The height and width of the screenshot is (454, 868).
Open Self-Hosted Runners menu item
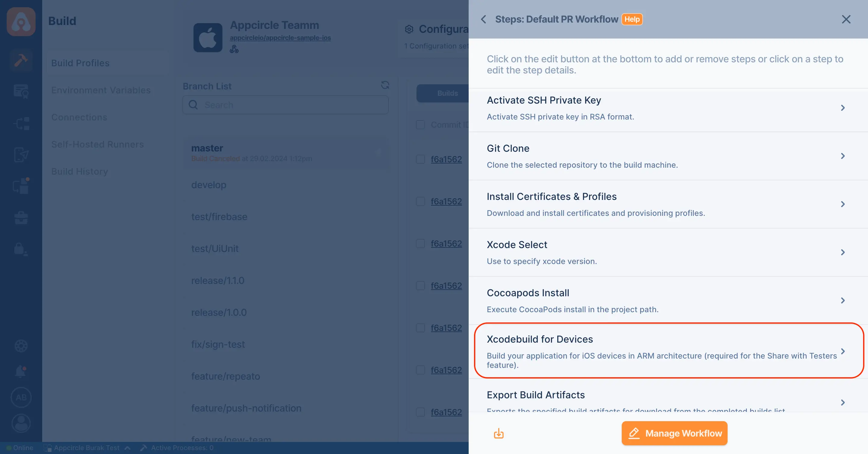tap(97, 145)
